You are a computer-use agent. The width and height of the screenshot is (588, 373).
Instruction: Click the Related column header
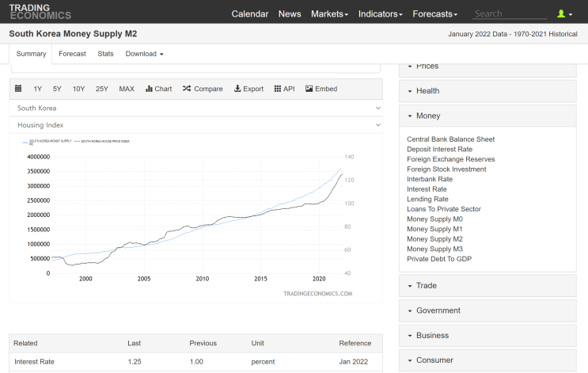(x=25, y=344)
